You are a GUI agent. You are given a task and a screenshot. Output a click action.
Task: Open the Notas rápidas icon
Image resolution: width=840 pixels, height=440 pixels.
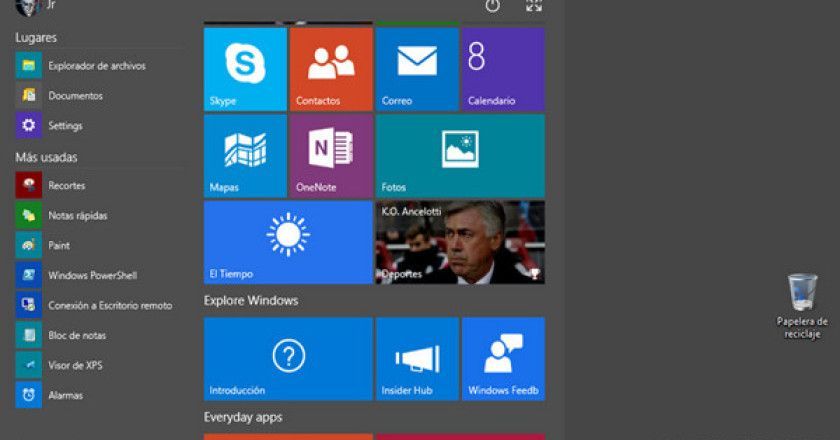pyautogui.click(x=28, y=215)
